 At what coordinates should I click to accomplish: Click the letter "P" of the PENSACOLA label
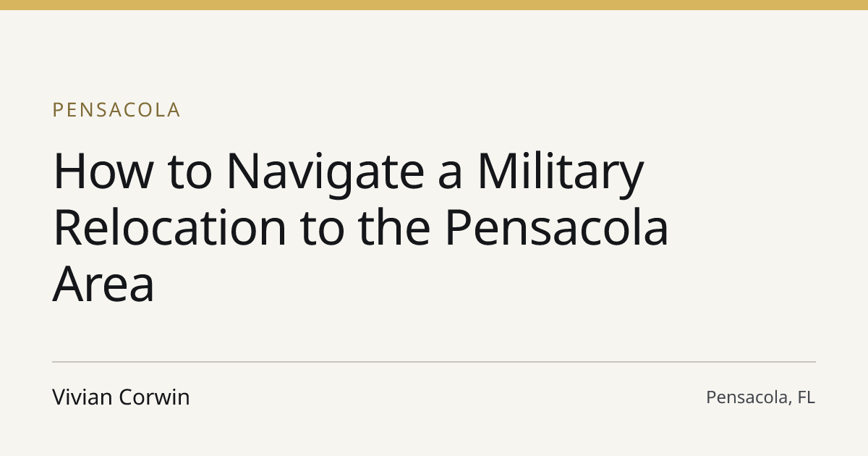tap(59, 110)
